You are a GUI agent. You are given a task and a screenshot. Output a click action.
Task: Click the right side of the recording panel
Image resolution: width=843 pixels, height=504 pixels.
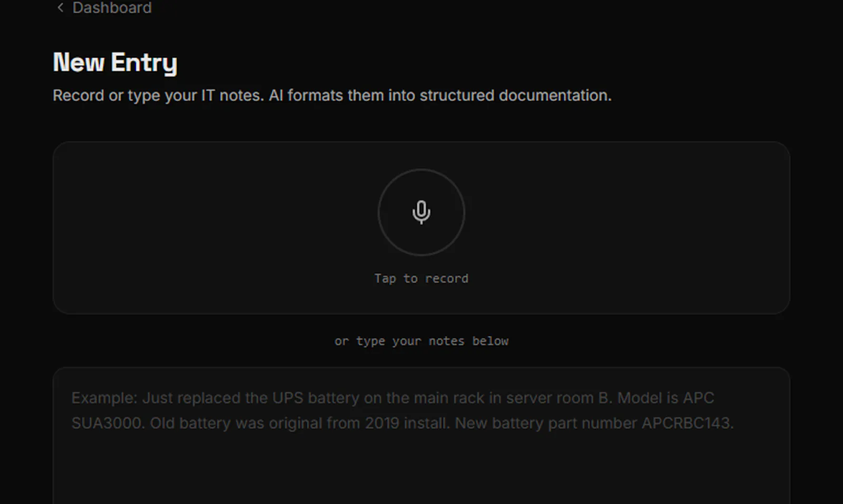632,226
